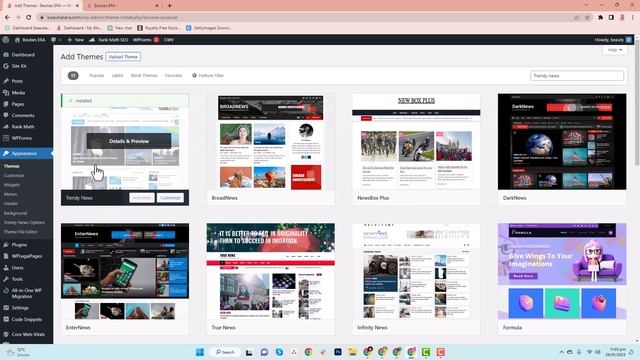
Task: Open Howdy, beauty account menu
Action: 613,40
